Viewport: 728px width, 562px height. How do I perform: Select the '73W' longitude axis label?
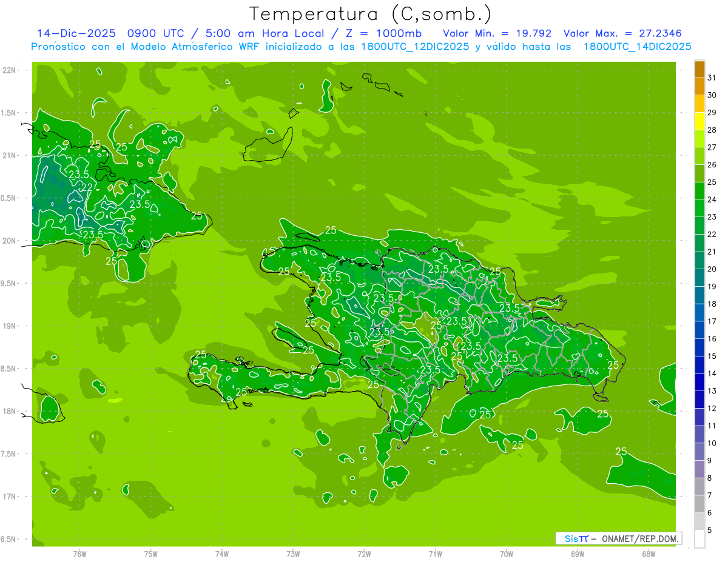coord(293,554)
